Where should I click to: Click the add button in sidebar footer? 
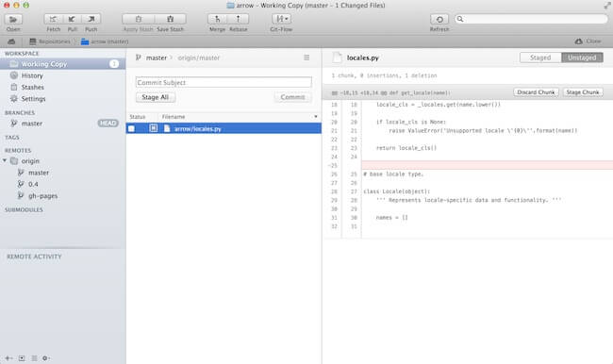[8, 358]
